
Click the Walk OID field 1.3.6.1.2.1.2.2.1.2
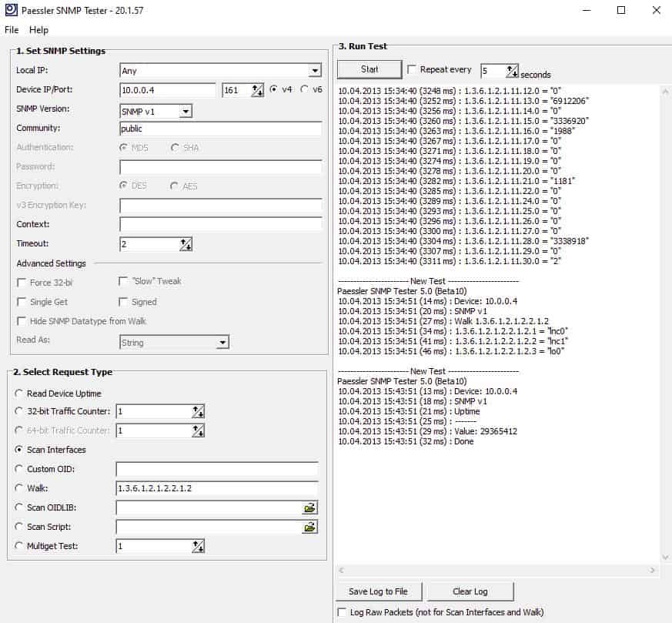coord(217,488)
